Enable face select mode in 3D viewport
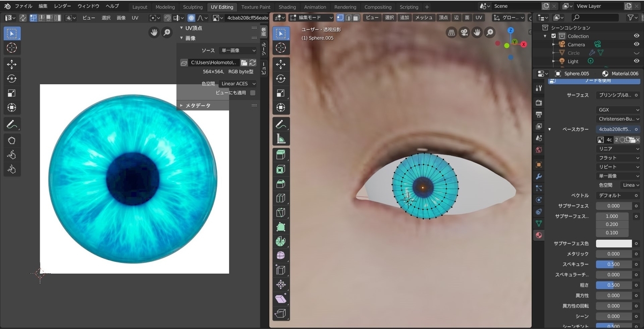The width and height of the screenshot is (644, 329). click(x=356, y=18)
